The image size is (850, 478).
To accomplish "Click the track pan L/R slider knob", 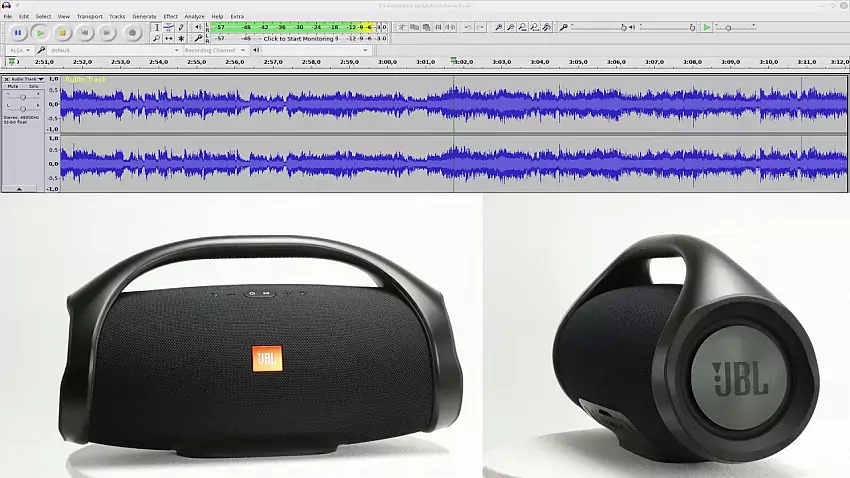I will point(23,109).
